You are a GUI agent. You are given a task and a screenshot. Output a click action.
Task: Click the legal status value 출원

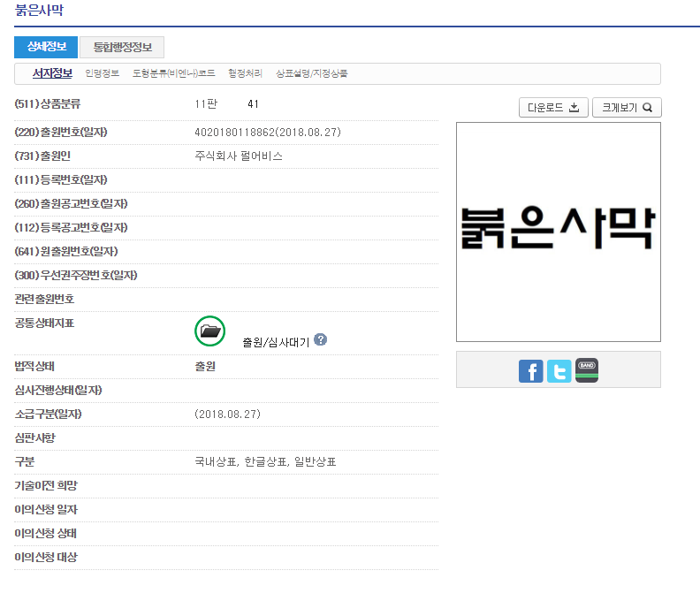coord(205,367)
